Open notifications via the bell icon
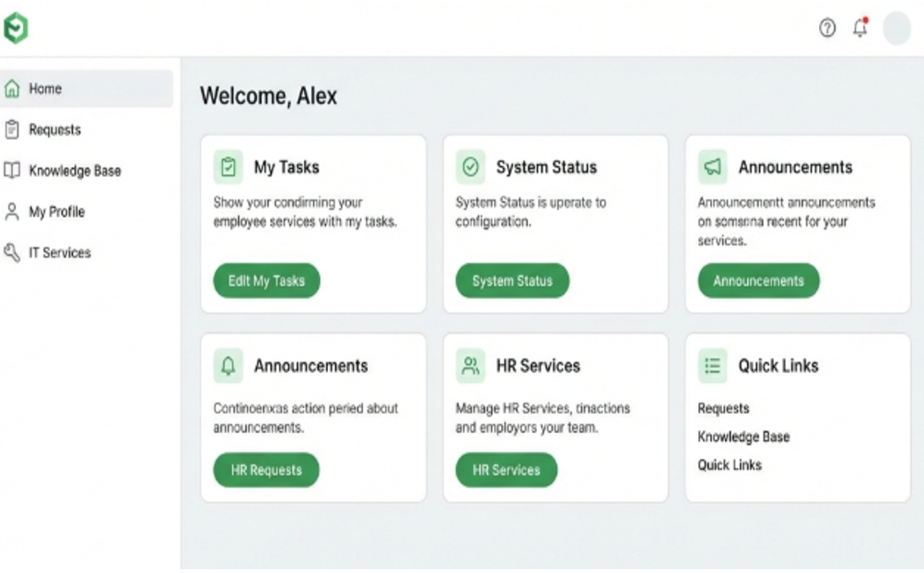This screenshot has height=573, width=924. click(859, 29)
